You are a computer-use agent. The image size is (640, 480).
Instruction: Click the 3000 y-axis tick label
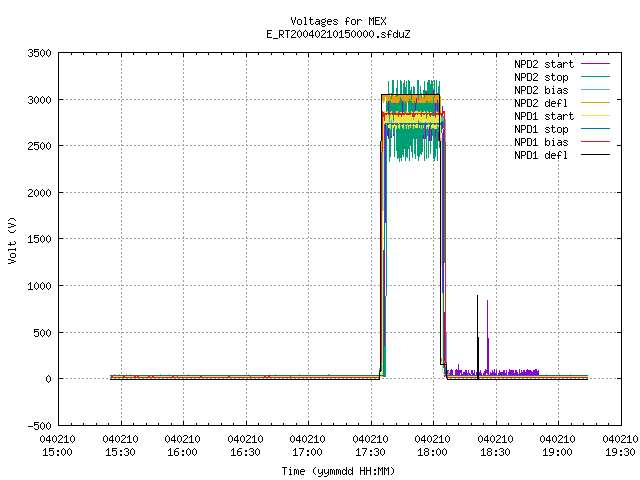tap(39, 100)
